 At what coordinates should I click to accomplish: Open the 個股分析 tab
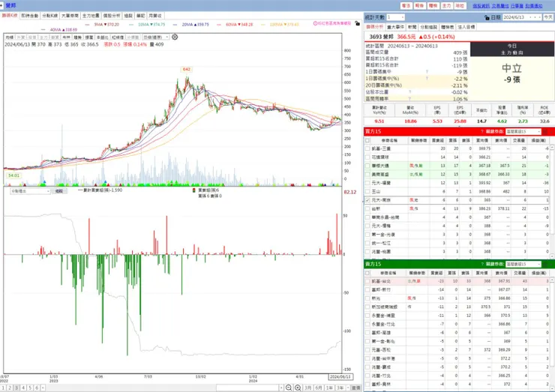click(x=112, y=16)
